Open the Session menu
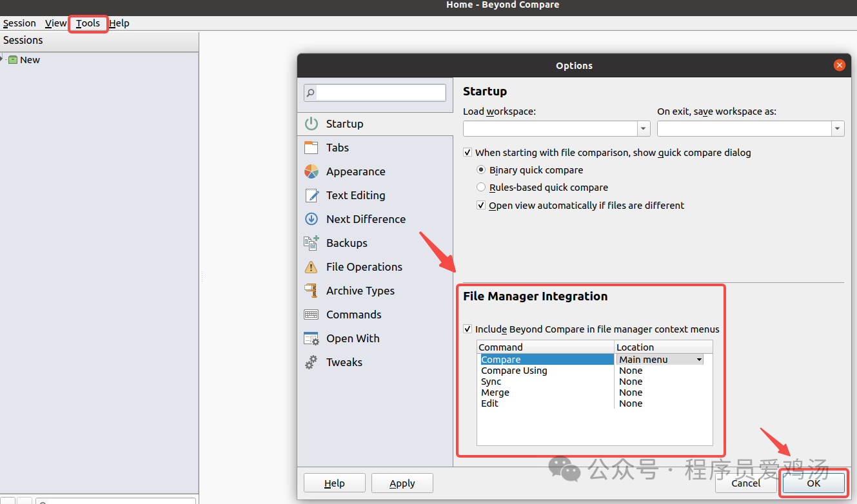Viewport: 857px width, 504px height. click(x=19, y=23)
